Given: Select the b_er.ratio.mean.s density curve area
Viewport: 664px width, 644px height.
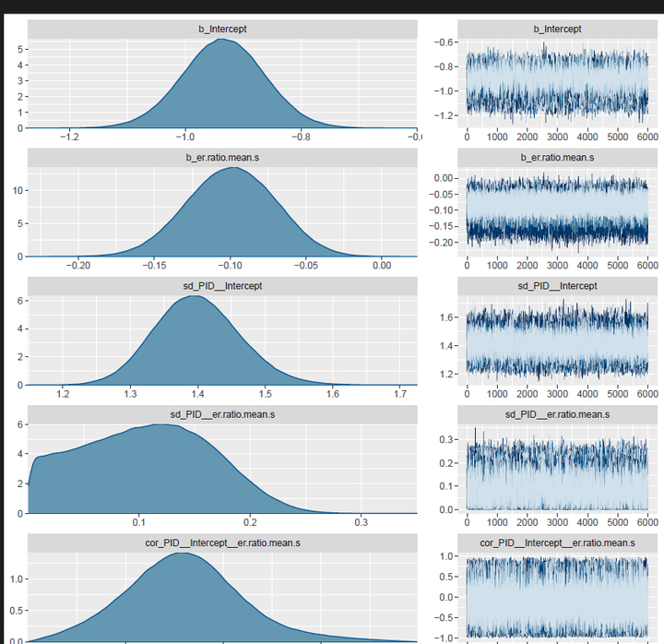Looking at the screenshot, I should click(x=231, y=221).
